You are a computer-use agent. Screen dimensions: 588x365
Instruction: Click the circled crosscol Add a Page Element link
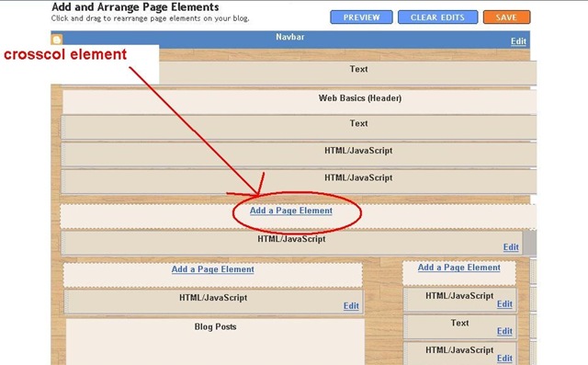(x=291, y=211)
